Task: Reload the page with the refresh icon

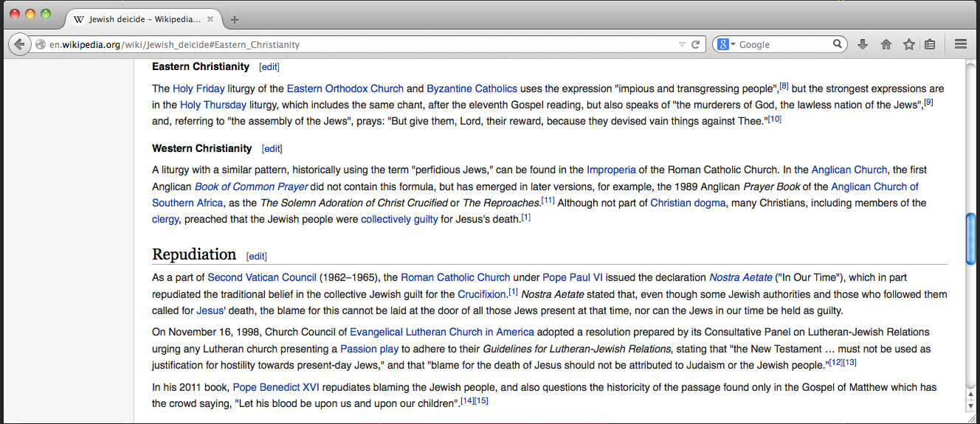Action: point(695,45)
